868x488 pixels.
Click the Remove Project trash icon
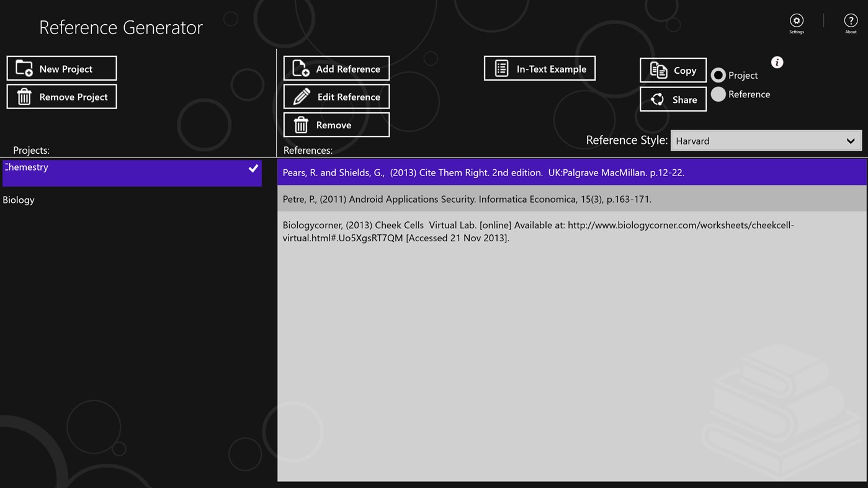point(22,96)
